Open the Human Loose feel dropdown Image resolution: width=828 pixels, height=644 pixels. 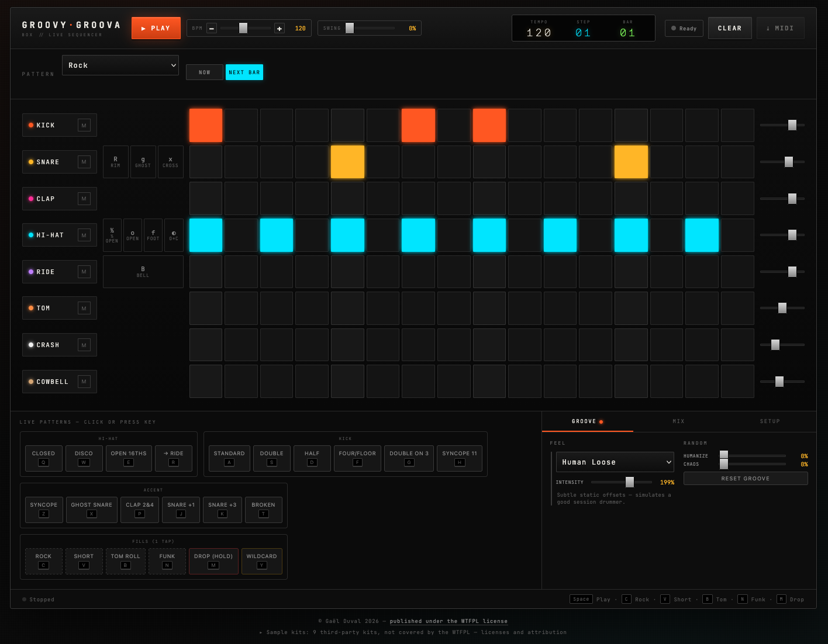(615, 462)
